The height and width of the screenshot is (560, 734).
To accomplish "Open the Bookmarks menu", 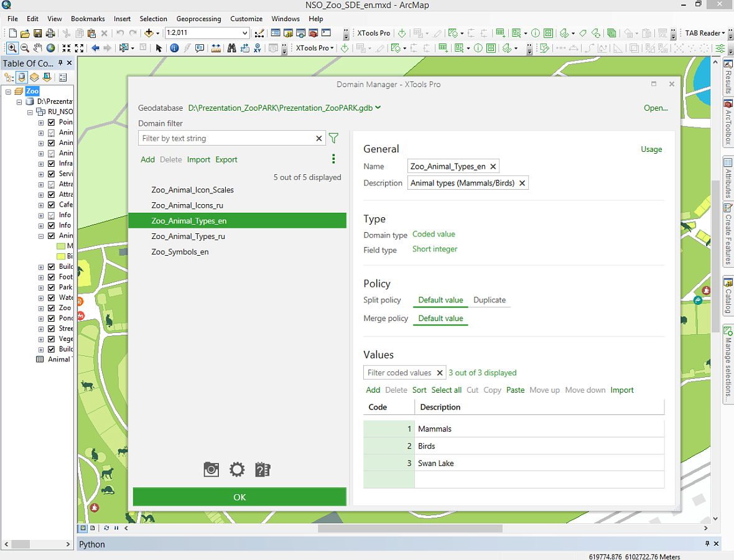I will tap(88, 19).
